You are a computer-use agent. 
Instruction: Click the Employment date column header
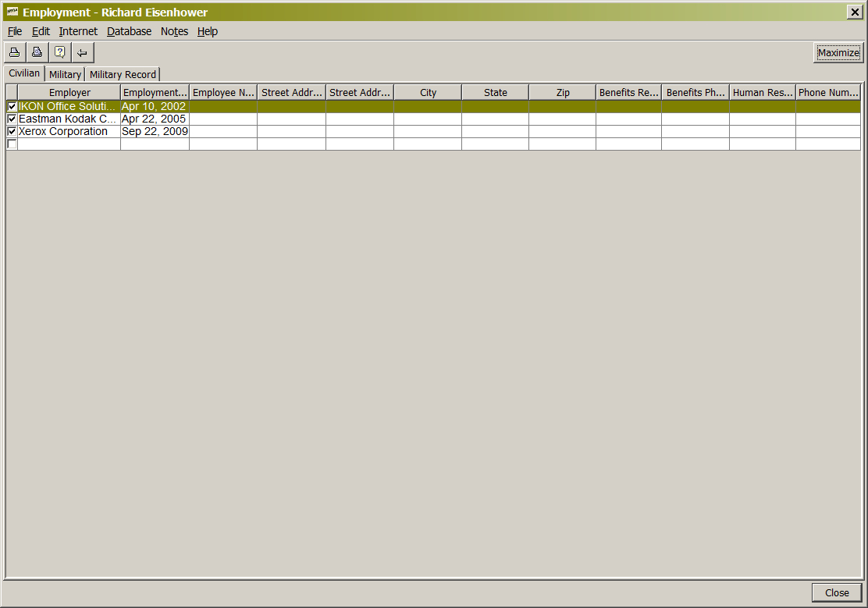coord(155,92)
